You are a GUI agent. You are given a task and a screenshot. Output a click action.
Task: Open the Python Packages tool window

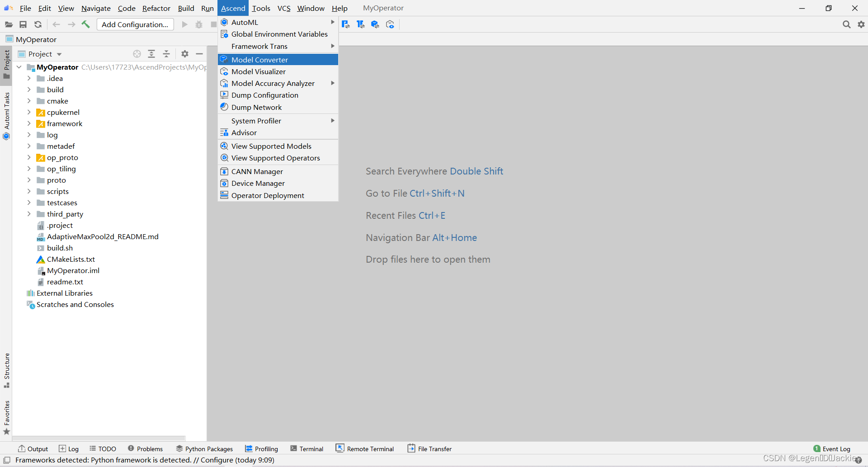[204, 448]
